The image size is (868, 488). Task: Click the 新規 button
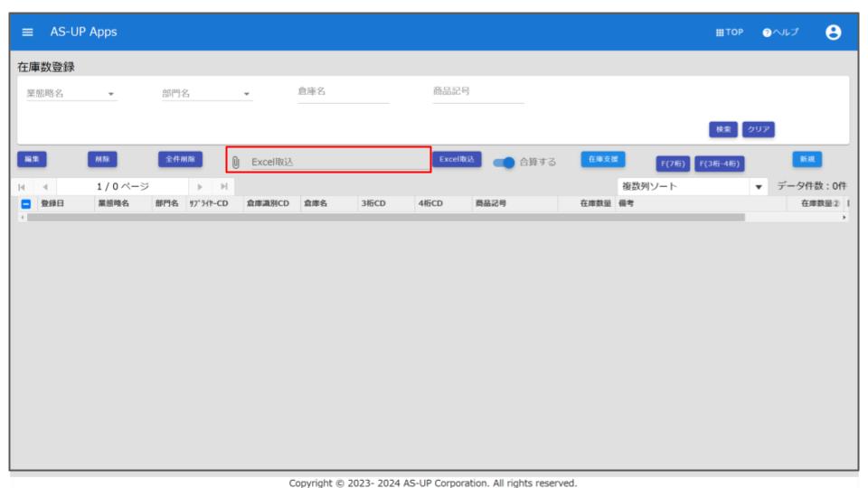tap(806, 159)
